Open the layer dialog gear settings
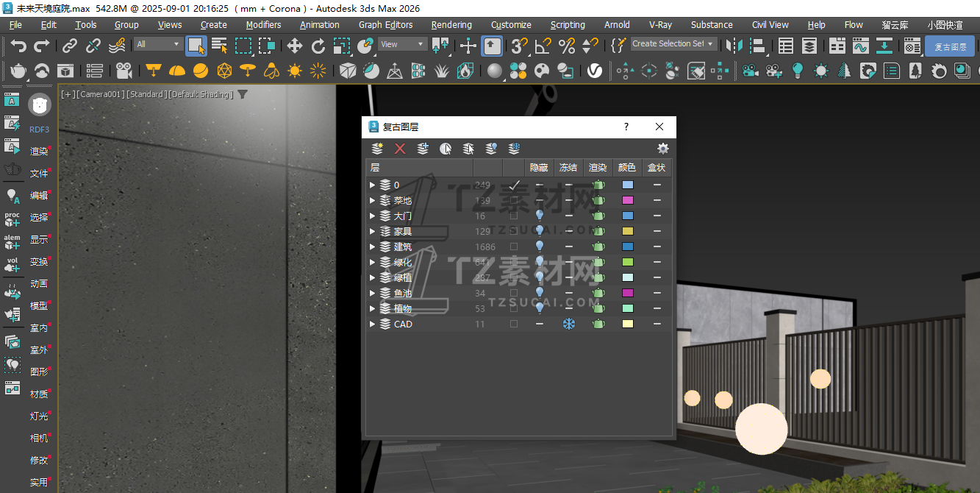Viewport: 980px width, 493px height. click(662, 149)
